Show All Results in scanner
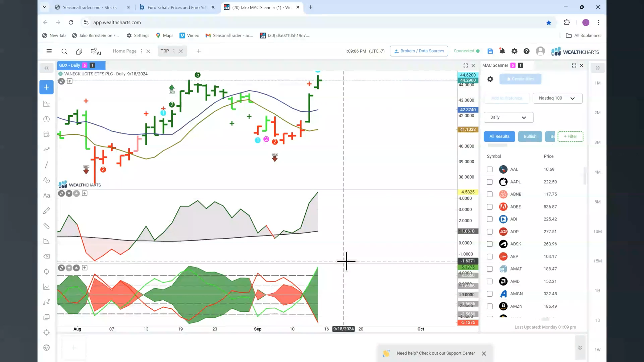This screenshot has height=362, width=644. click(x=499, y=136)
